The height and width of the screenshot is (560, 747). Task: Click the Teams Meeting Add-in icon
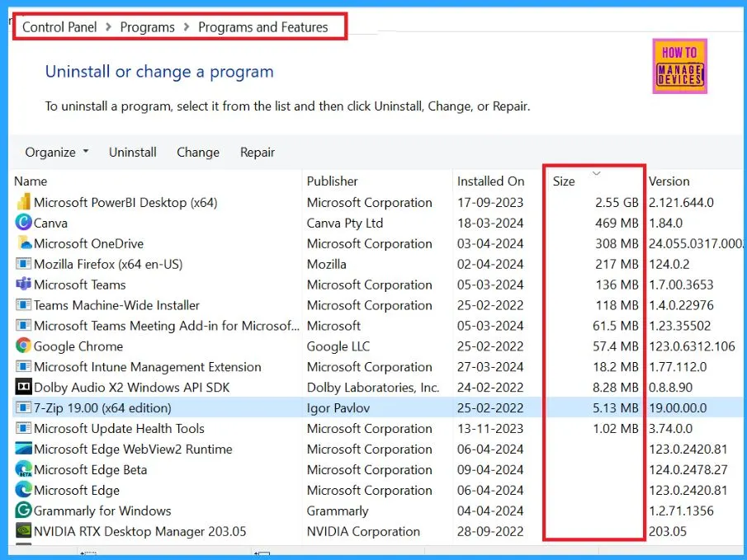23,325
